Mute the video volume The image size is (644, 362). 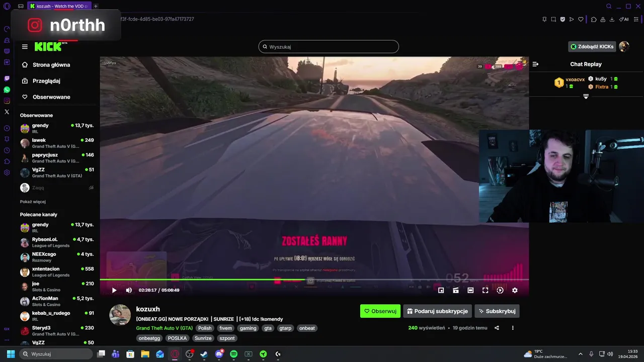coord(129,290)
